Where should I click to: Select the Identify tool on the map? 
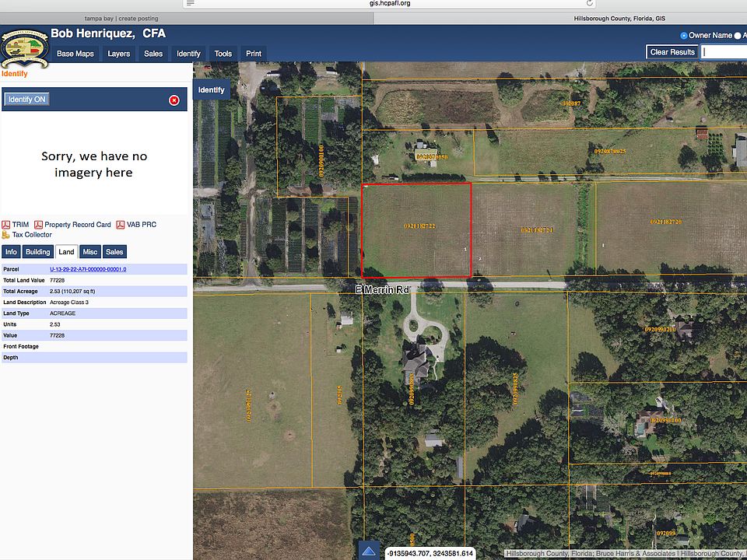click(x=211, y=89)
